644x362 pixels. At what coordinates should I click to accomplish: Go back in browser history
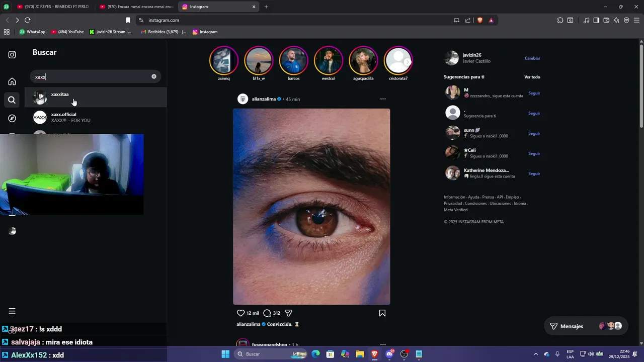(x=7, y=20)
